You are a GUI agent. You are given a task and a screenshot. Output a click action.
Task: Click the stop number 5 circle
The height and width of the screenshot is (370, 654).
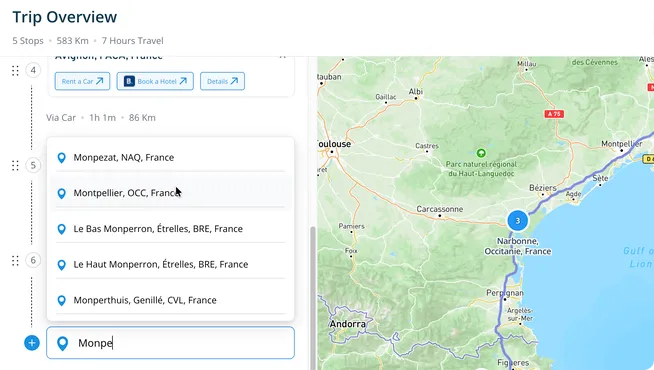pyautogui.click(x=33, y=165)
